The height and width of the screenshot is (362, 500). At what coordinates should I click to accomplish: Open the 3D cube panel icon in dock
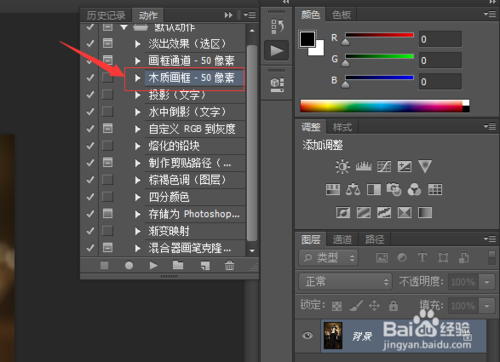coord(277,84)
